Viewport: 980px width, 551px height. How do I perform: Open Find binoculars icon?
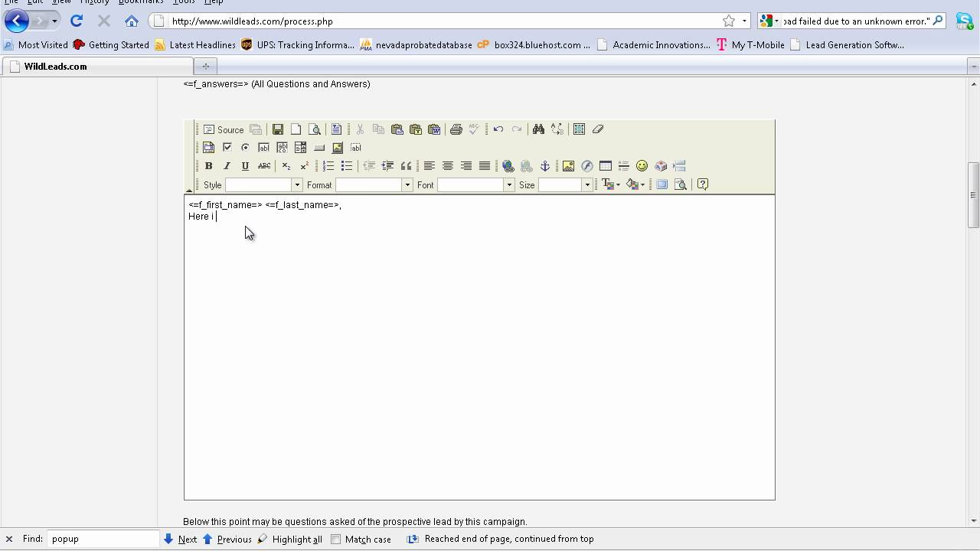[x=538, y=129]
